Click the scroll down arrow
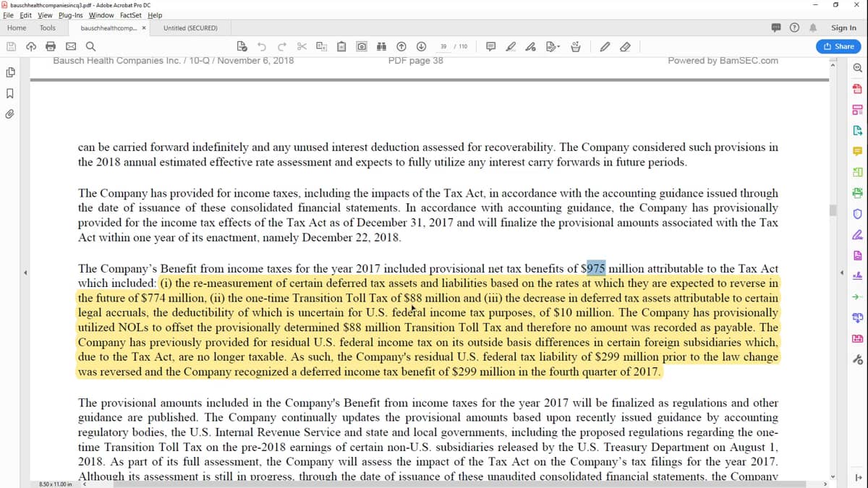868x488 pixels. (x=833, y=476)
